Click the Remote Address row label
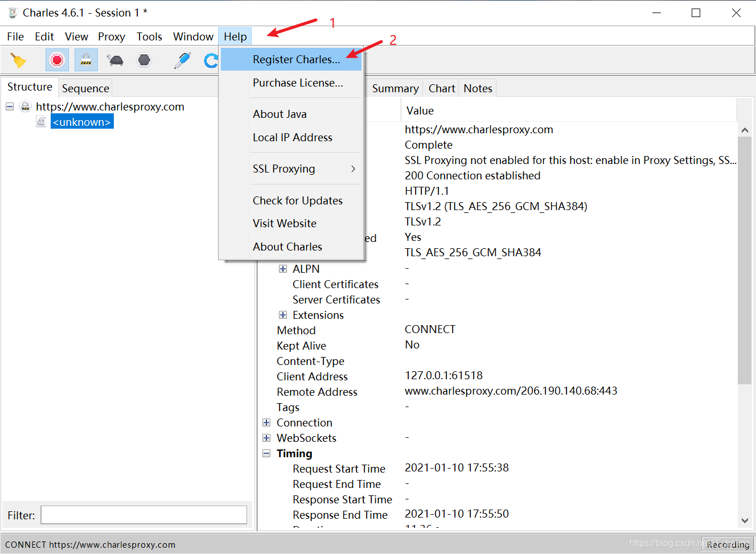 (317, 392)
